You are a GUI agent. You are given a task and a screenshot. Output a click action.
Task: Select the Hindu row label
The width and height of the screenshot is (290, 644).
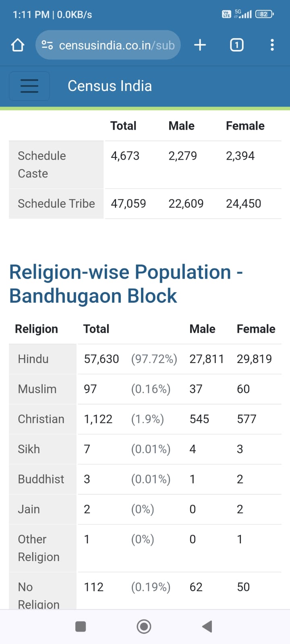coord(33,359)
